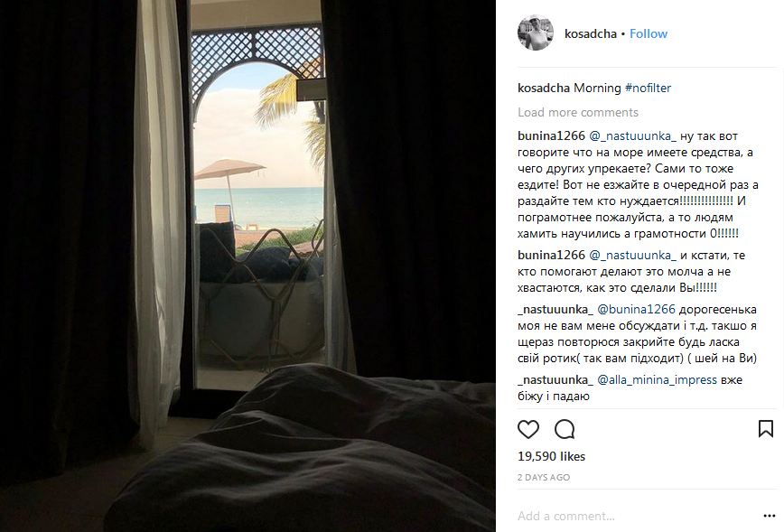Open bunina1266 profile on the second comment
784x532 pixels.
551,255
